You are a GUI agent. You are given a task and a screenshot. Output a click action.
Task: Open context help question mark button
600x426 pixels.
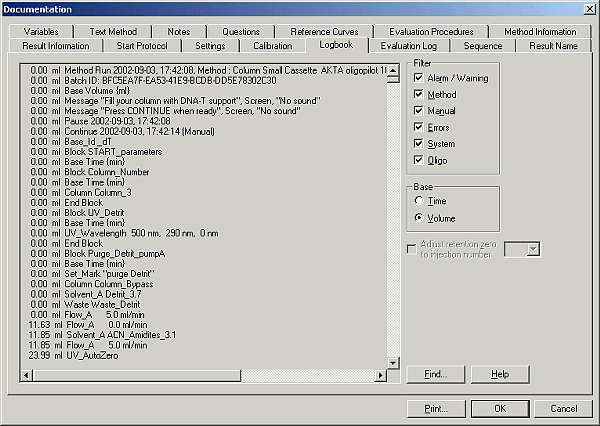point(573,9)
